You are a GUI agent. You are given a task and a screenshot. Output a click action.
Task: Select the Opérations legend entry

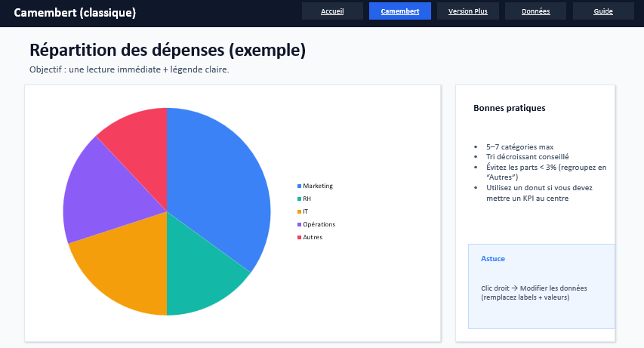tap(319, 224)
